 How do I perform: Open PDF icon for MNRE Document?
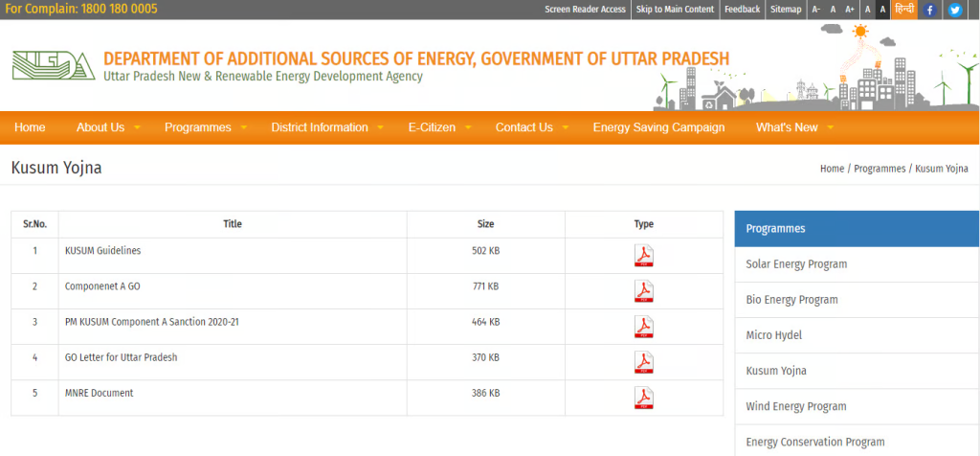[x=644, y=399]
